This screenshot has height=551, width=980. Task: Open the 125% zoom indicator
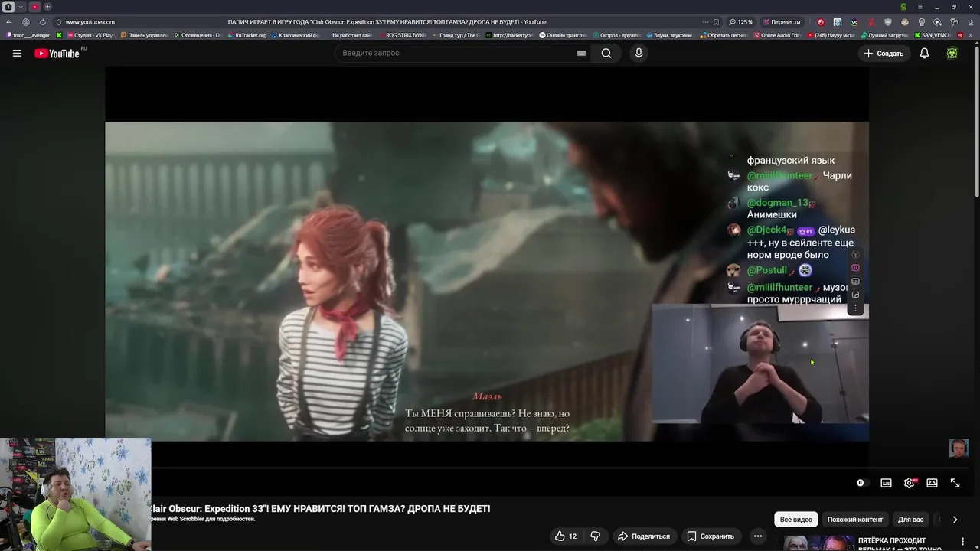click(x=740, y=22)
